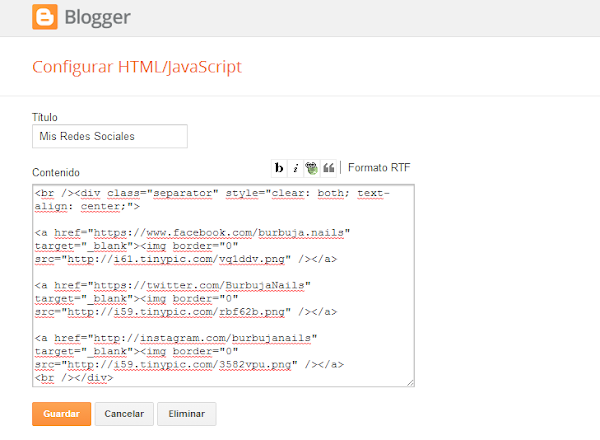
Task: Click the Blogger wordmark text
Action: 98,18
